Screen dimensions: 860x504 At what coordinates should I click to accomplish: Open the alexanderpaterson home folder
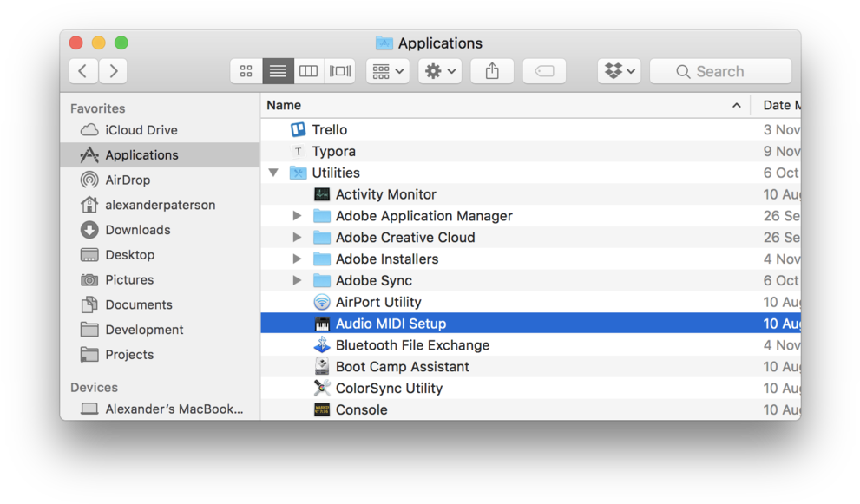click(x=160, y=205)
